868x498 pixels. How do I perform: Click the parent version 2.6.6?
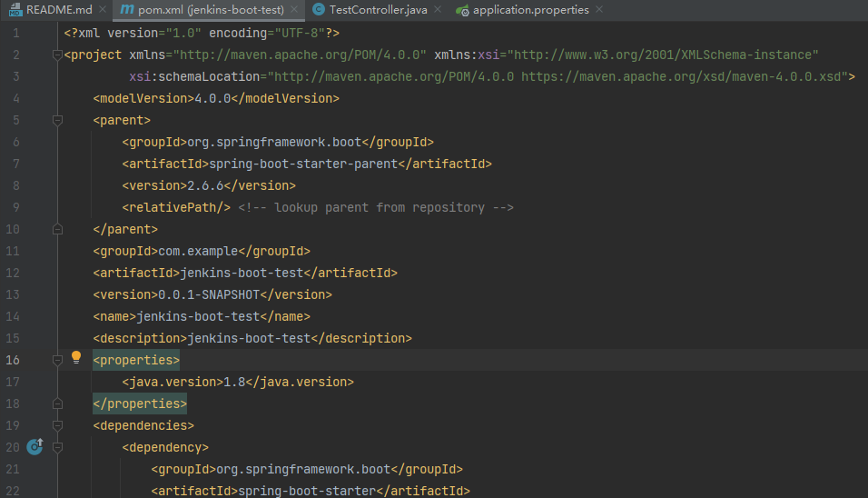tap(205, 185)
